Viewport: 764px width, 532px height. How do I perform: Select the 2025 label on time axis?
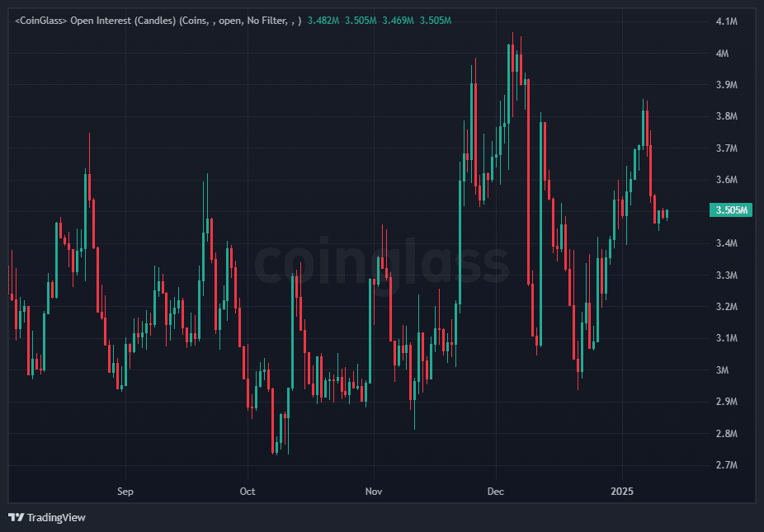coord(621,492)
